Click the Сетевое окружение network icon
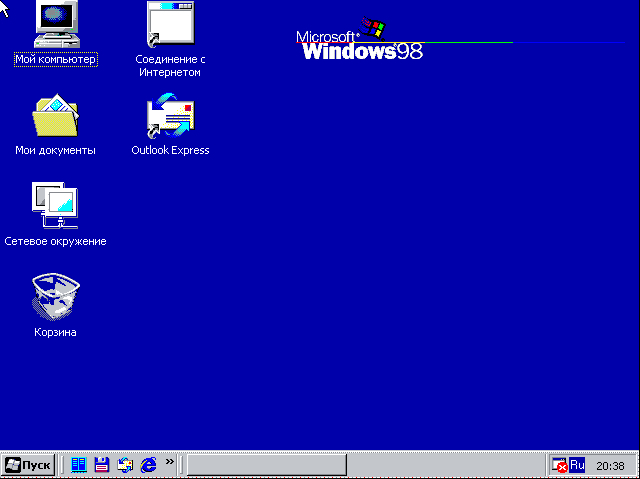The height and width of the screenshot is (479, 640). [55, 207]
